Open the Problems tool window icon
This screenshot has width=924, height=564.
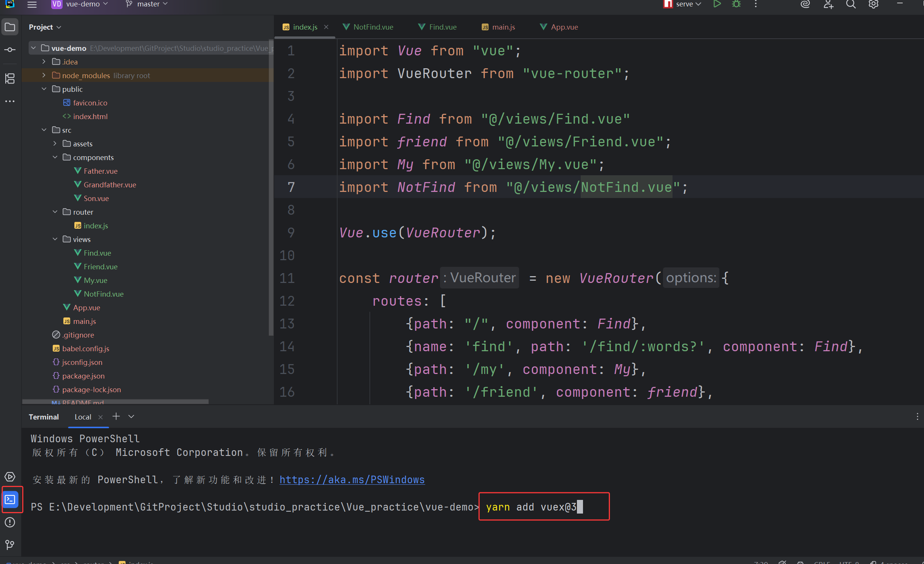10,522
